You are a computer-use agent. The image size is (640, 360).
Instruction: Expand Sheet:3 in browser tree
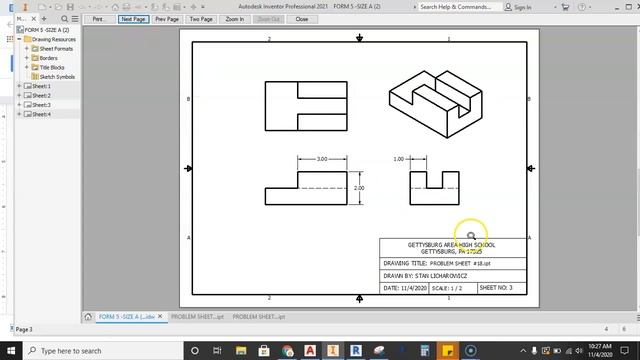coord(19,105)
